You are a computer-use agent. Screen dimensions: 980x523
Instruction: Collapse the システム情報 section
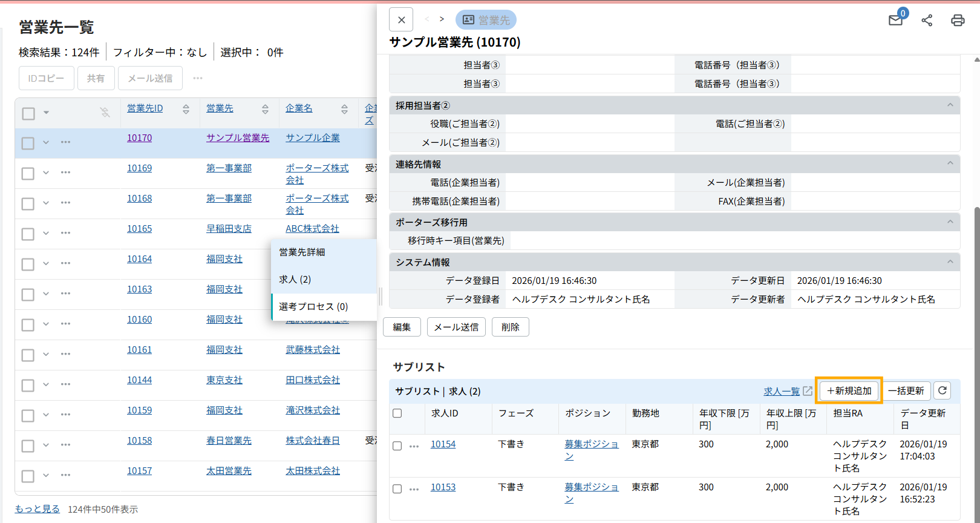950,262
